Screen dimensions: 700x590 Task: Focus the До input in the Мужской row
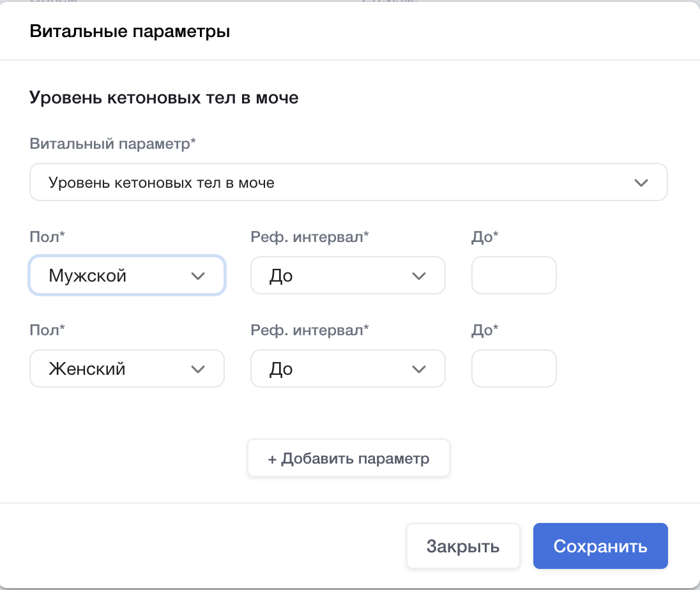pos(514,276)
